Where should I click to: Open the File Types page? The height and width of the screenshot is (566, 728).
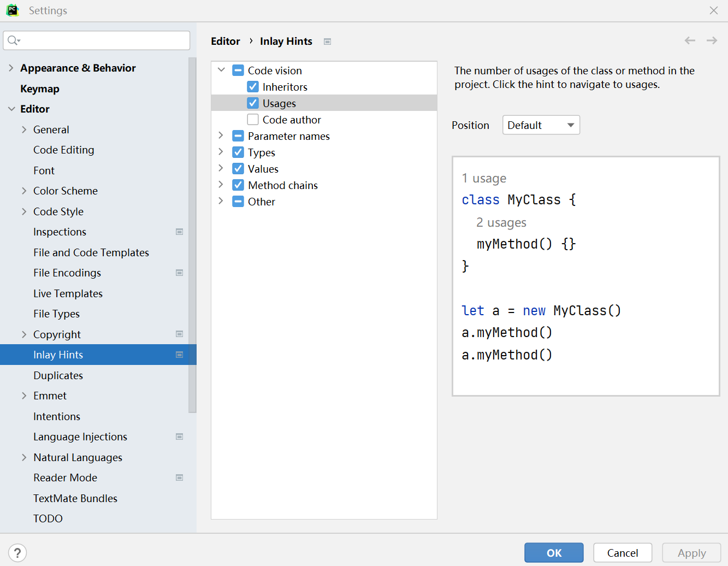click(56, 314)
